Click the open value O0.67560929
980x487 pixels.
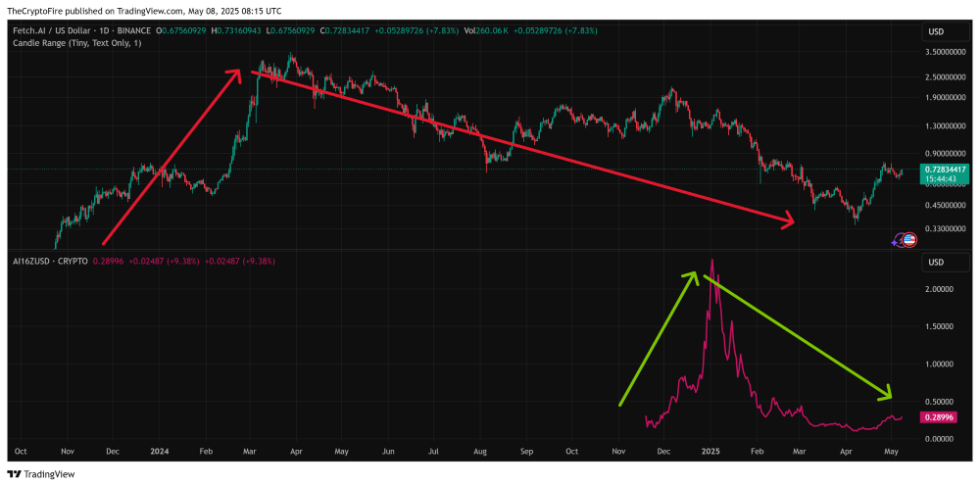182,30
